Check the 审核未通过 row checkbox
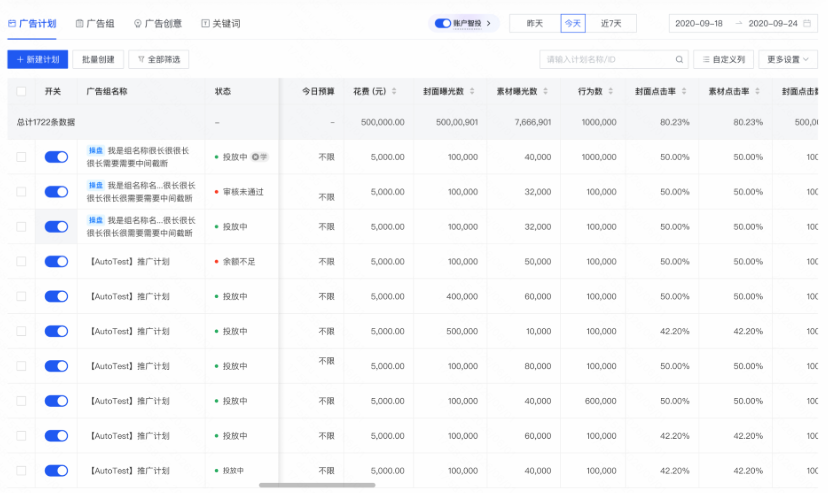The height and width of the screenshot is (493, 828). click(21, 192)
